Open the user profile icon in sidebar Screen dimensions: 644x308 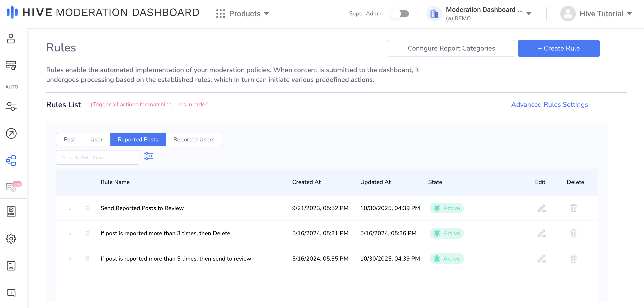11,39
